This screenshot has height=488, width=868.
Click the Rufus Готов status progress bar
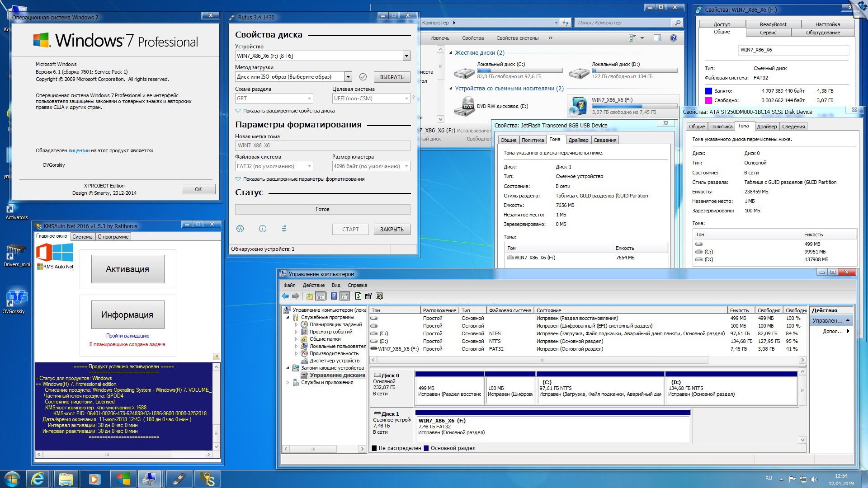(x=323, y=209)
